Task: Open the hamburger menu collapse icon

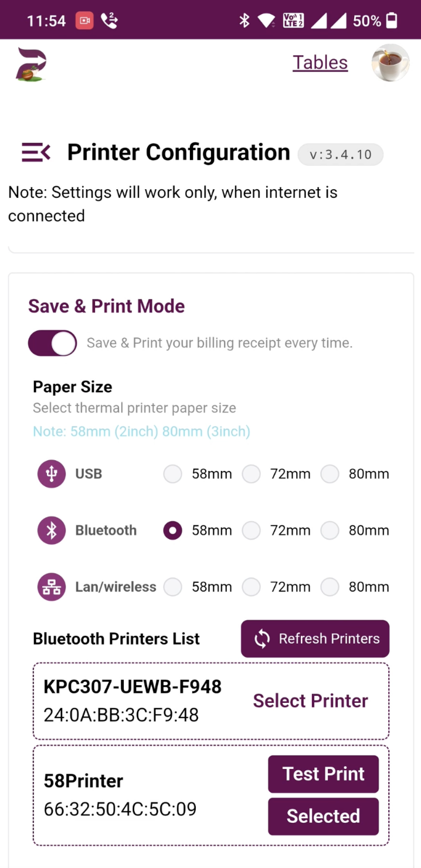Action: point(36,152)
